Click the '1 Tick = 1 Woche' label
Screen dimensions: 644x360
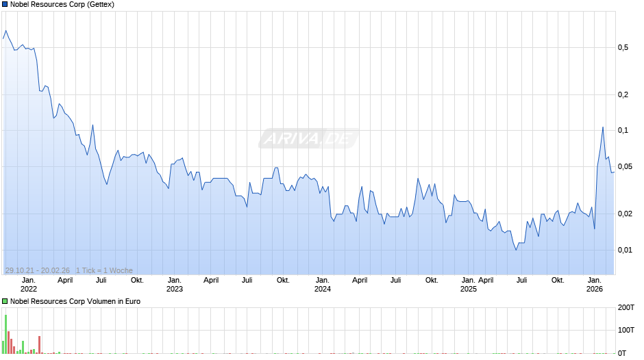tap(104, 270)
